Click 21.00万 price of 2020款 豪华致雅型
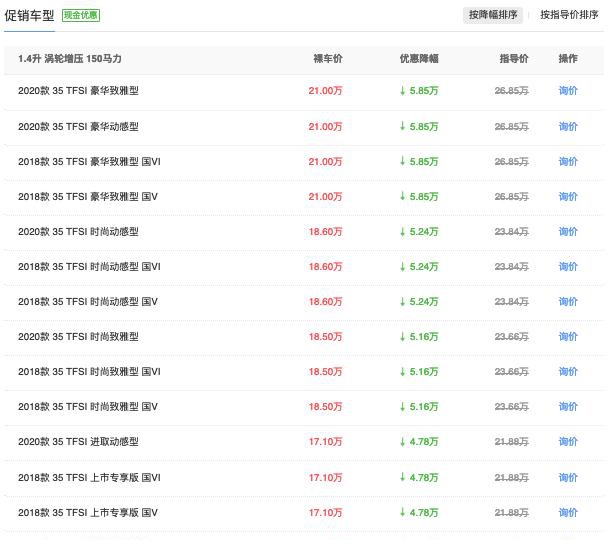The height and width of the screenshot is (540, 609). pos(325,91)
